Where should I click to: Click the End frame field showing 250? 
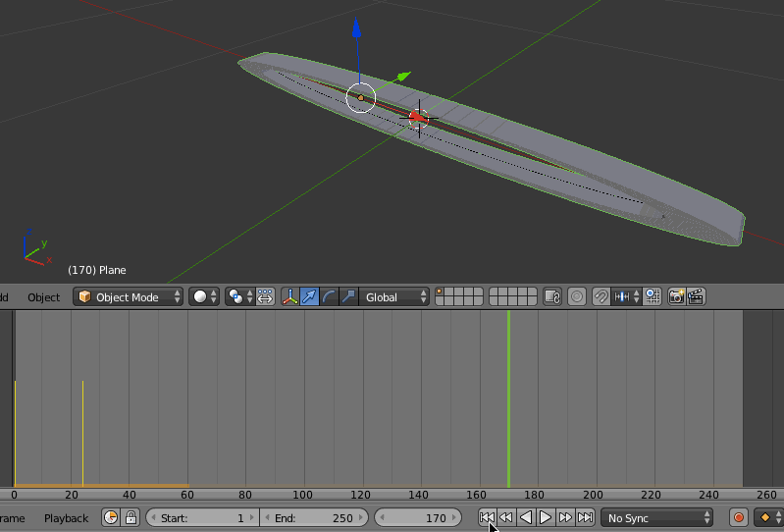pos(314,518)
